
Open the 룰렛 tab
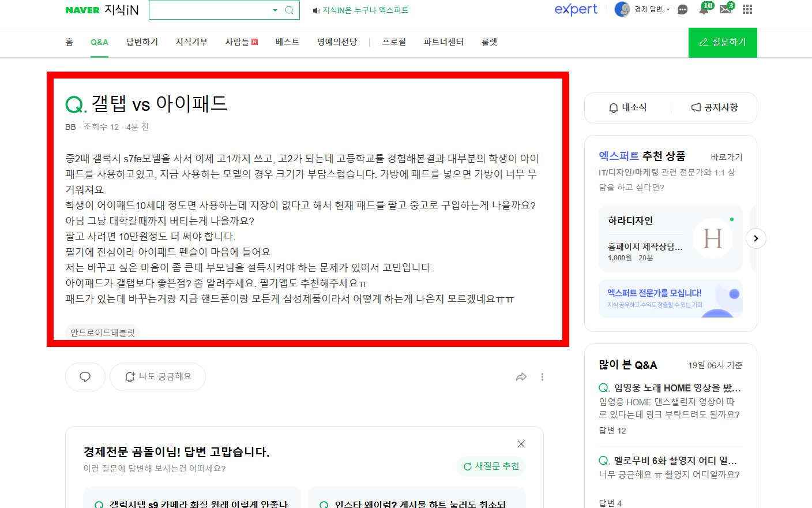coord(489,42)
